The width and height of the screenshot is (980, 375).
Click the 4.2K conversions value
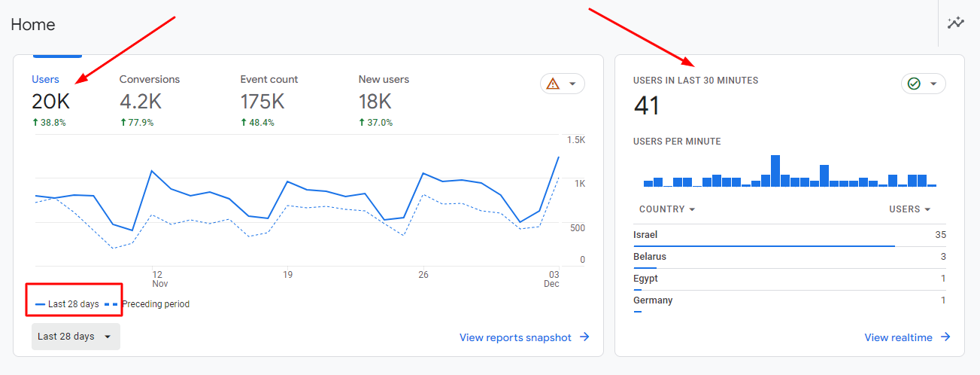tap(141, 102)
